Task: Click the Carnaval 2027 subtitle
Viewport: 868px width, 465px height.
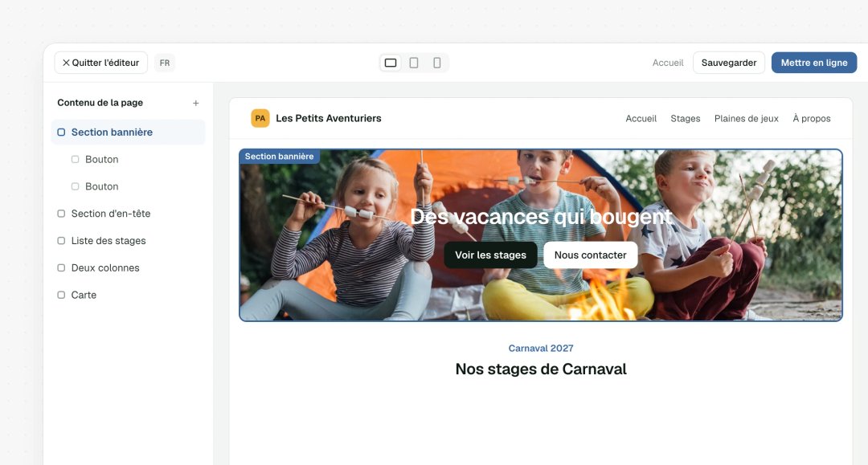Action: point(541,349)
